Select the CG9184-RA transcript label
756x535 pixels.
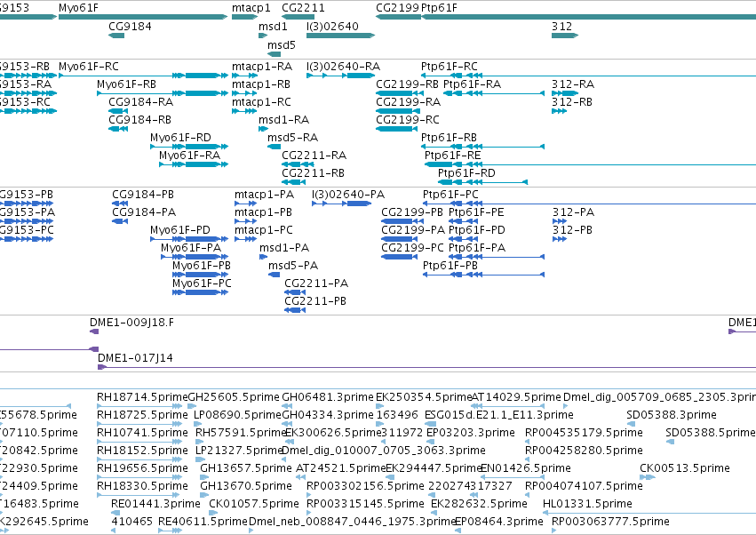[140, 102]
